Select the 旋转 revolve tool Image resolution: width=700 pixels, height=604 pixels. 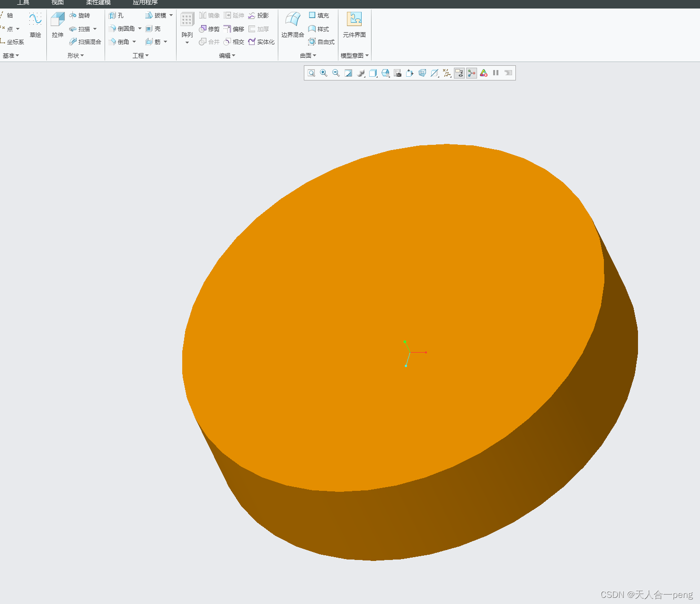coord(80,16)
